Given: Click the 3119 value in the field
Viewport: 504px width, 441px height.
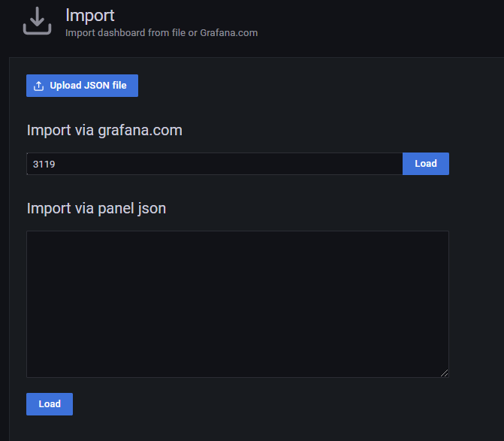Looking at the screenshot, I should click(44, 164).
